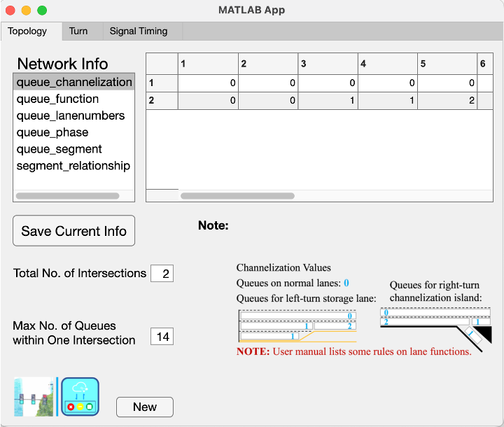Click Save Current Info button
This screenshot has height=427, width=504.
click(x=74, y=231)
